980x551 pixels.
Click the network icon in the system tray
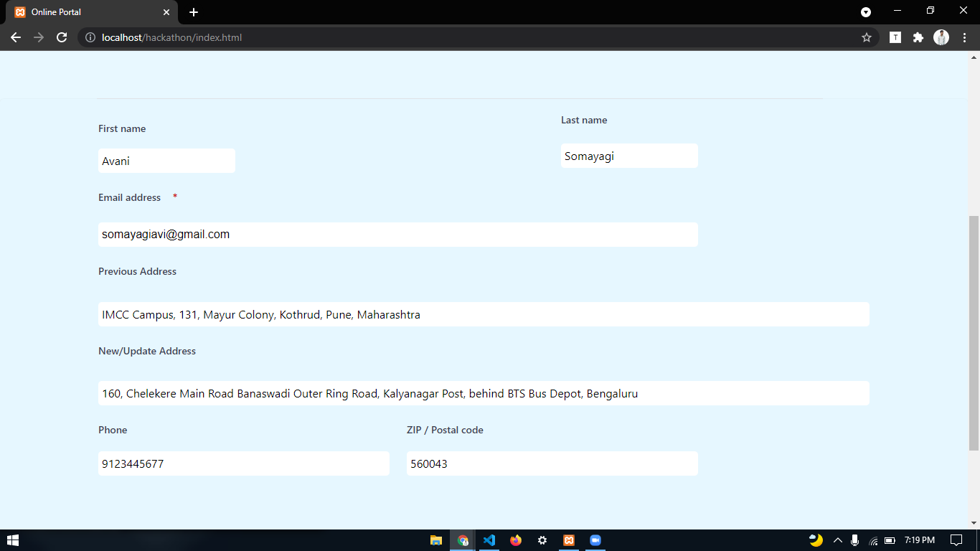(872, 540)
